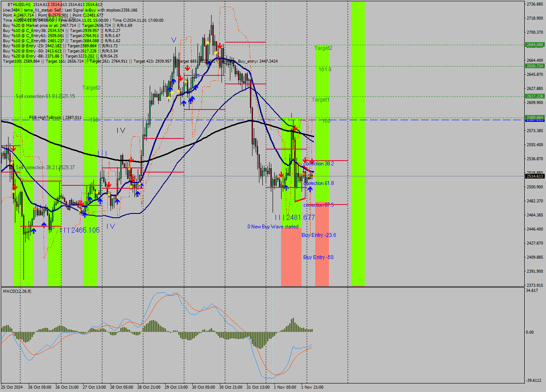Click the 'Sell correction 38.2 | 2529.37' label
Image resolution: width=546 pixels, height=392 pixels.
(45, 167)
